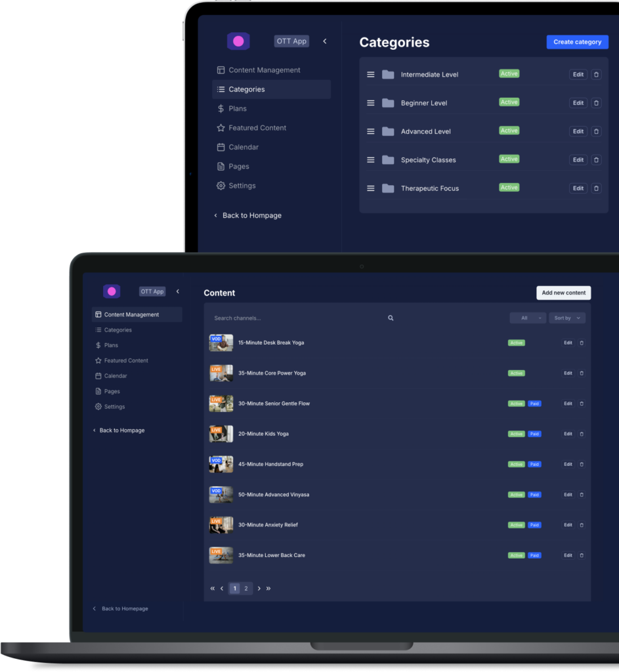Screen dimensions: 619x672
Task: Open the Sort by dropdown
Action: 566,318
